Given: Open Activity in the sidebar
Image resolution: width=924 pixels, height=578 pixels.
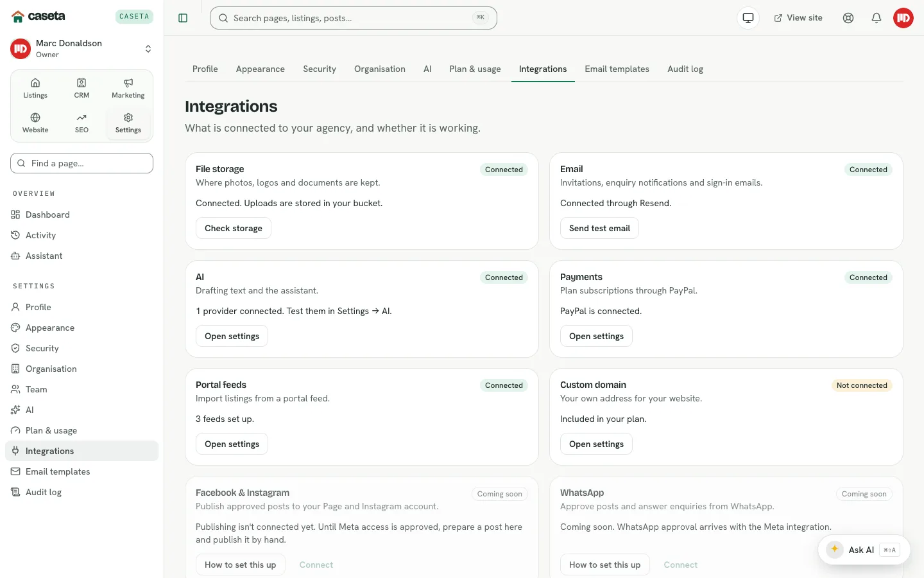Looking at the screenshot, I should pos(81,235).
